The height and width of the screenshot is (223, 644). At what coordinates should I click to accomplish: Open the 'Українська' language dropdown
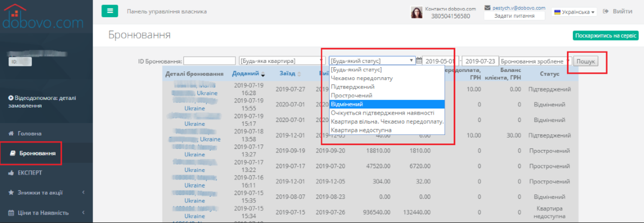click(x=574, y=12)
